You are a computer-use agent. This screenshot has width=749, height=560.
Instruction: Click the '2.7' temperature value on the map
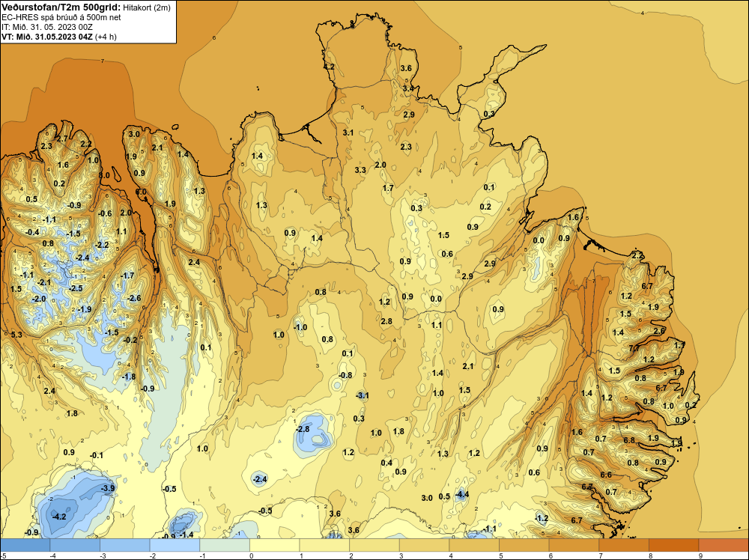(63, 139)
